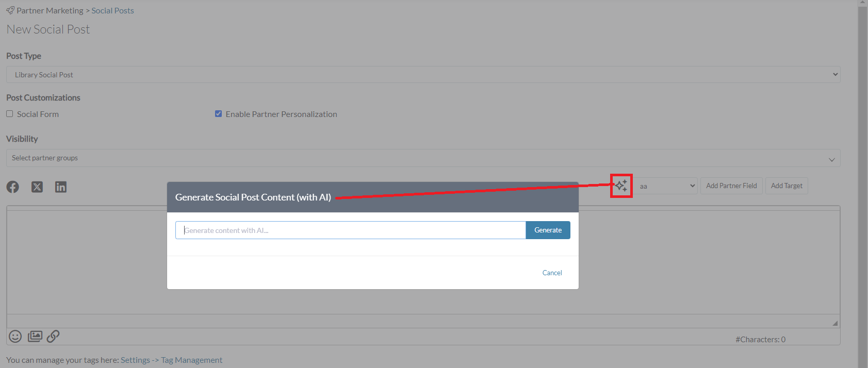Click the '#Characters: 0' counter text
868x368 pixels.
pos(760,340)
